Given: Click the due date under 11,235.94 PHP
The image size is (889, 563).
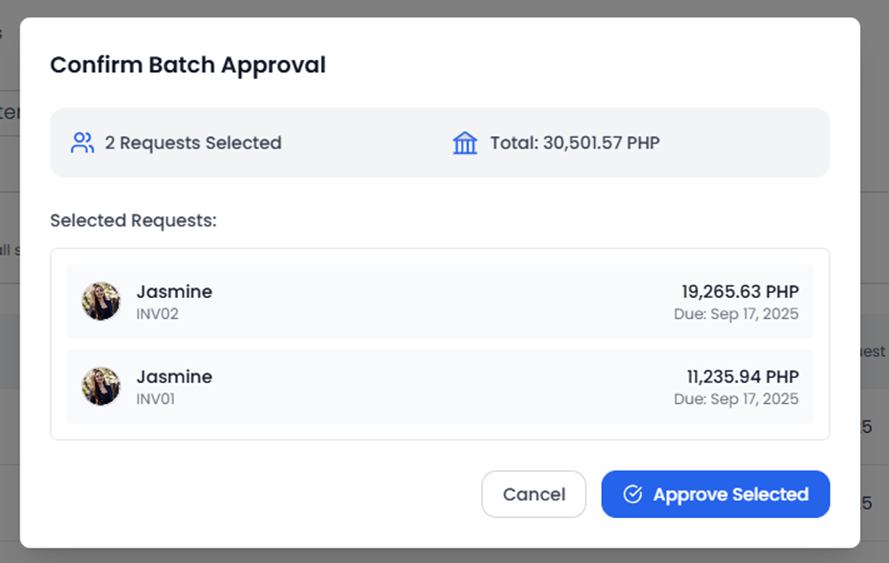Looking at the screenshot, I should coord(736,399).
